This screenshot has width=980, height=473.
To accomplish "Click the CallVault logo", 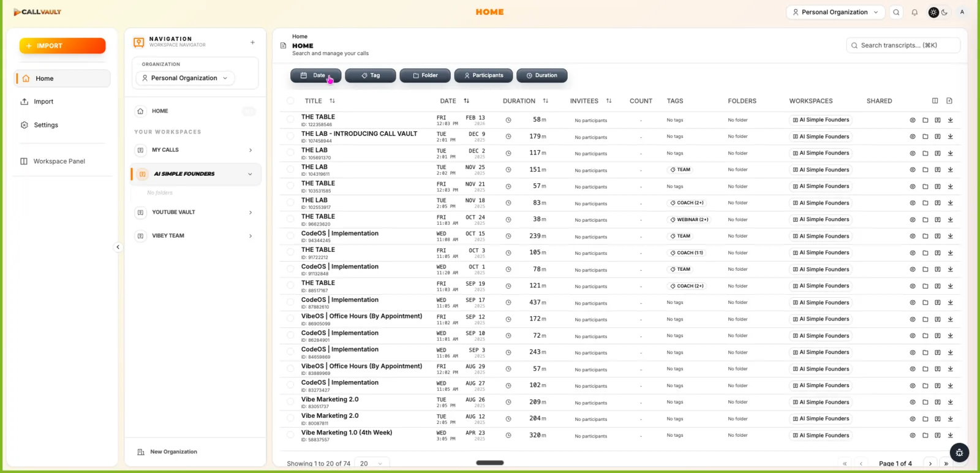I will coord(37,12).
